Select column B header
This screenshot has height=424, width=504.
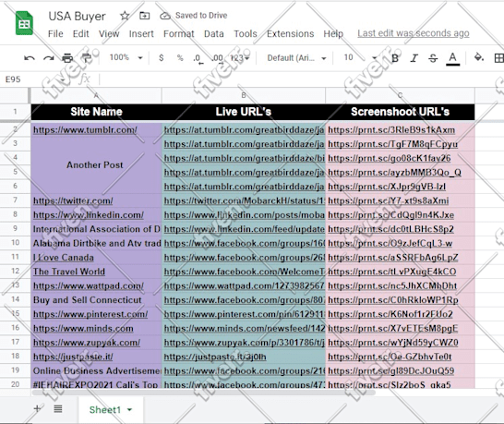click(x=244, y=95)
